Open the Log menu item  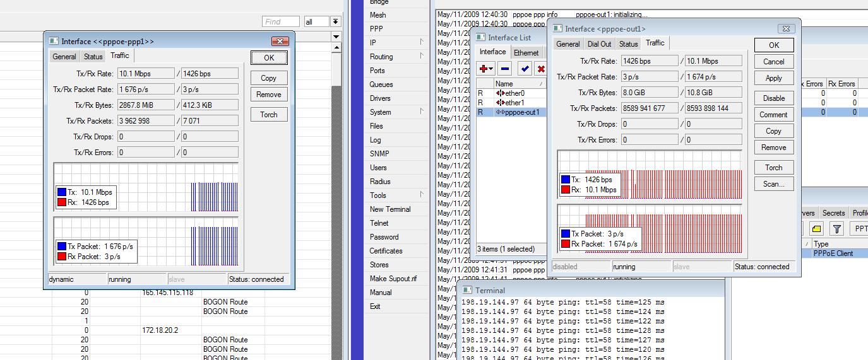click(x=376, y=139)
